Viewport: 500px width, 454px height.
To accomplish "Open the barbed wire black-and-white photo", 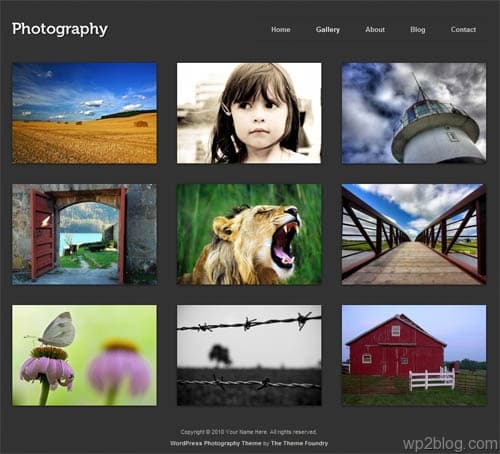I will (249, 355).
